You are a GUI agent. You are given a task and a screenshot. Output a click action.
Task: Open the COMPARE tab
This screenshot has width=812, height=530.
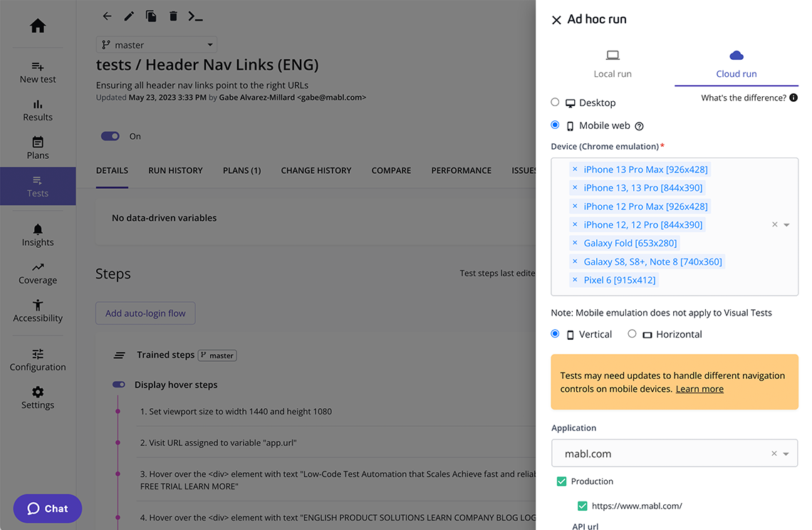[x=391, y=170]
